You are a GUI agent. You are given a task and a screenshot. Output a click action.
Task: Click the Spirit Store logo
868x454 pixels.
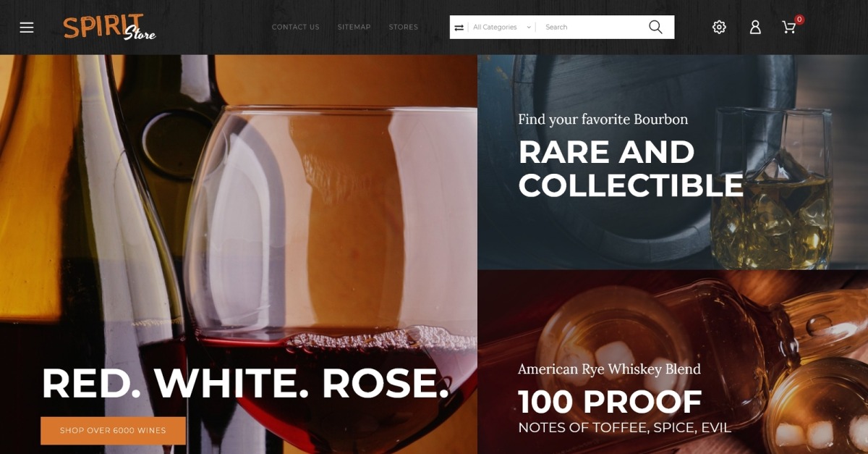pyautogui.click(x=109, y=28)
